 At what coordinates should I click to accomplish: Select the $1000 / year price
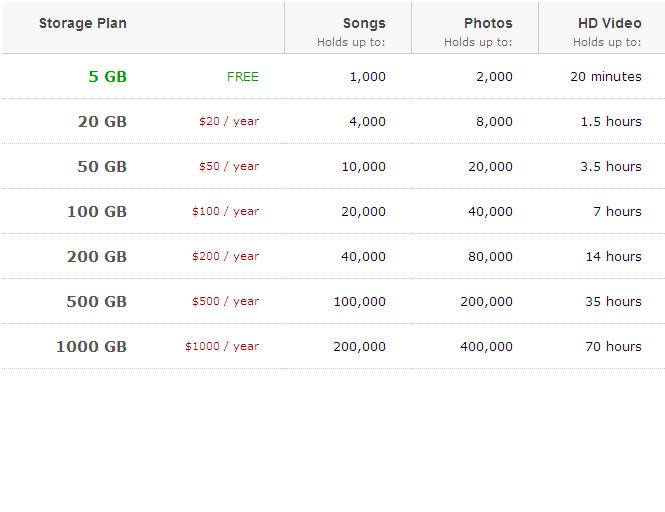pos(222,347)
